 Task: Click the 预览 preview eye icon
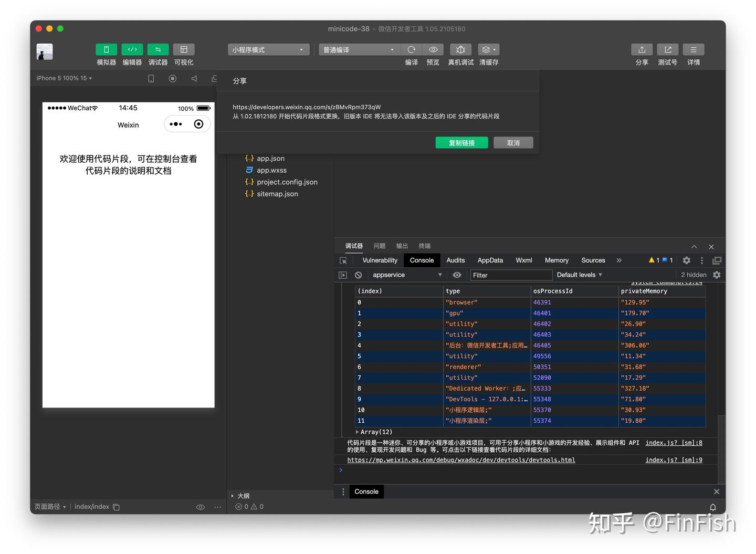pos(433,49)
